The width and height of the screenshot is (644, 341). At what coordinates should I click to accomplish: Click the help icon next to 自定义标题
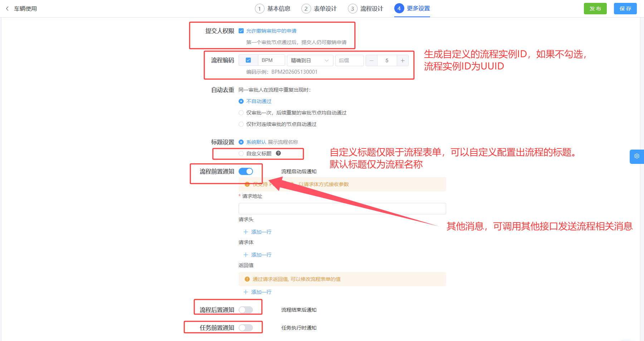pos(278,153)
